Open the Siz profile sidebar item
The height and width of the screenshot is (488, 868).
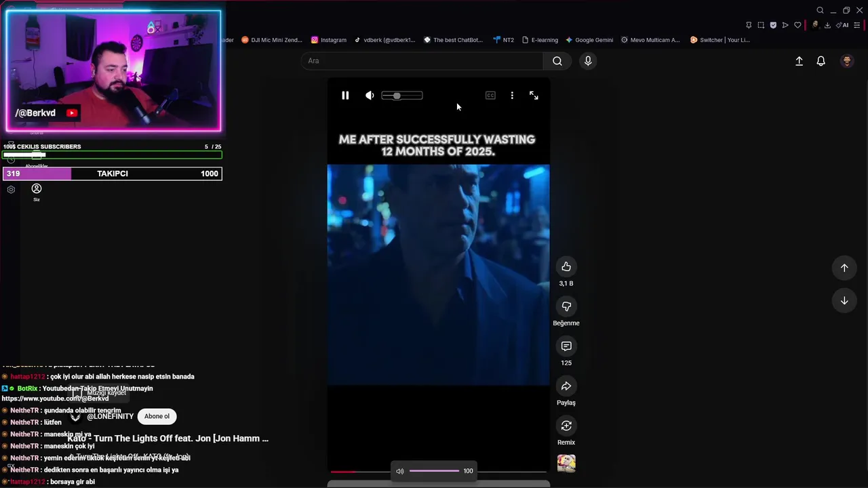37,192
